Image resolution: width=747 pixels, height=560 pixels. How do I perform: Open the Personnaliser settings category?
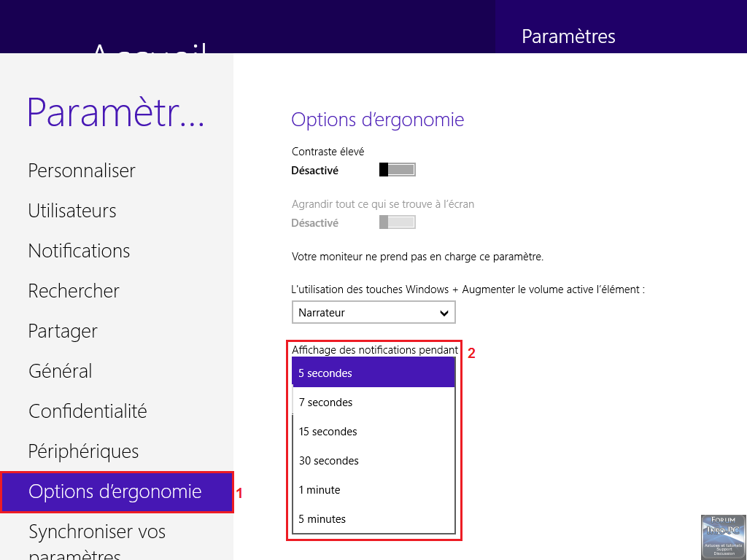click(x=82, y=171)
